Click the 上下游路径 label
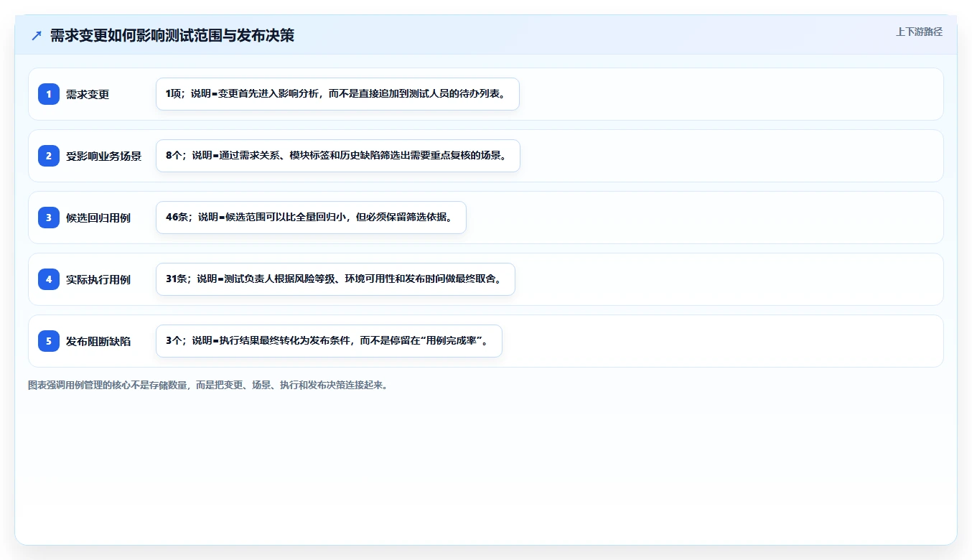 919,32
